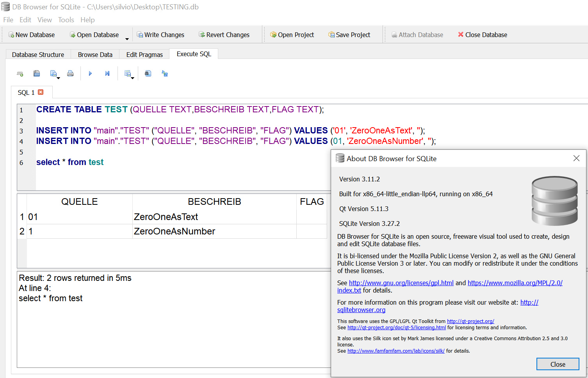588x378 pixels.
Task: Open a new SQL tab
Action: [20, 73]
